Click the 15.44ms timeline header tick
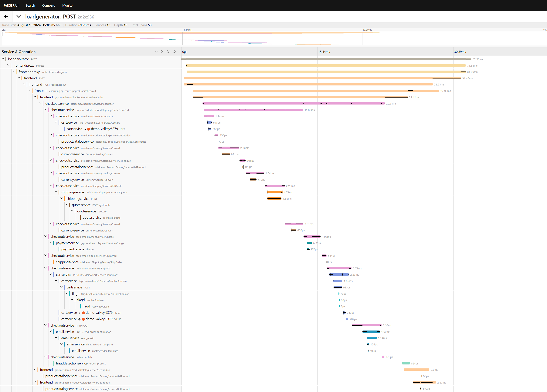547x392 pixels. pos(324,52)
